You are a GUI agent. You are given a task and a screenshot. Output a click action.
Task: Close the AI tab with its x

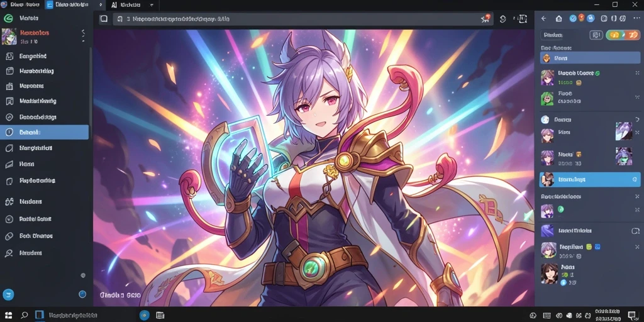click(x=152, y=5)
